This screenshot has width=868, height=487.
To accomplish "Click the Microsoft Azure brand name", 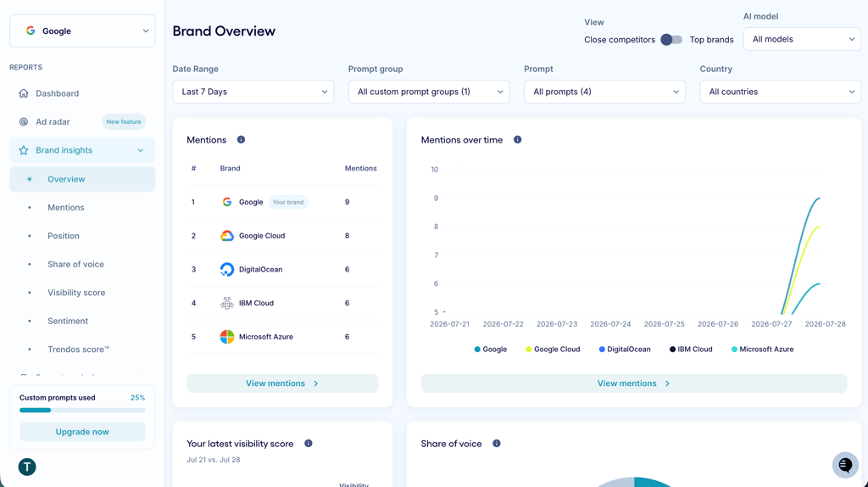I will [266, 337].
